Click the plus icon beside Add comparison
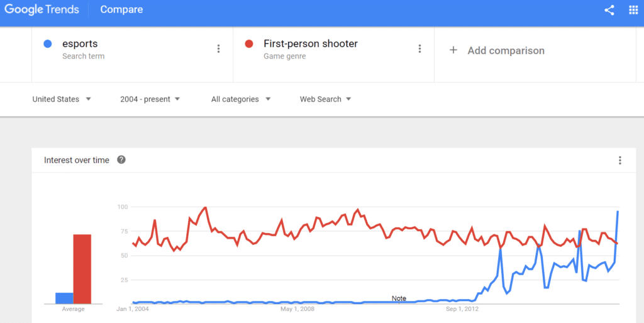The width and height of the screenshot is (644, 323). [453, 50]
